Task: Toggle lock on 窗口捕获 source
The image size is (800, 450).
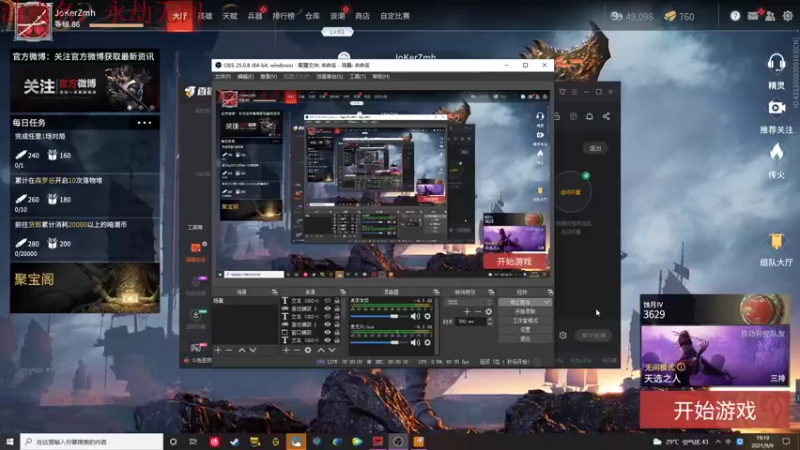Action: point(337,332)
